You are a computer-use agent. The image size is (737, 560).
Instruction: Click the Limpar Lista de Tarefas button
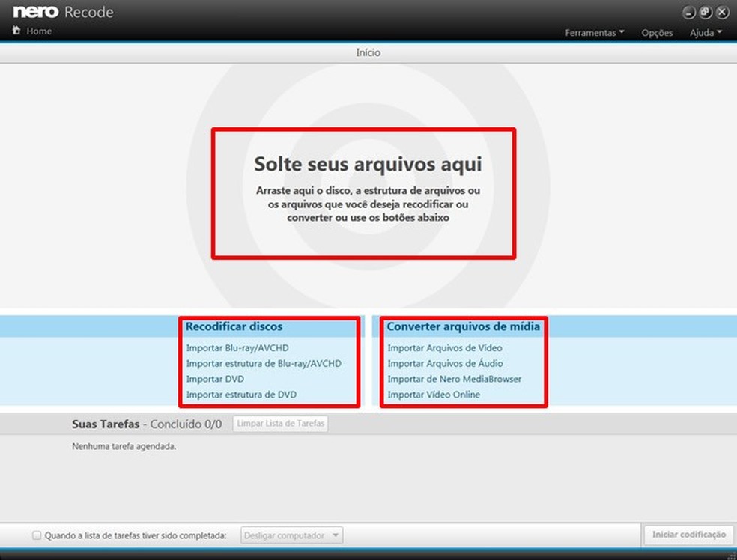(x=281, y=423)
